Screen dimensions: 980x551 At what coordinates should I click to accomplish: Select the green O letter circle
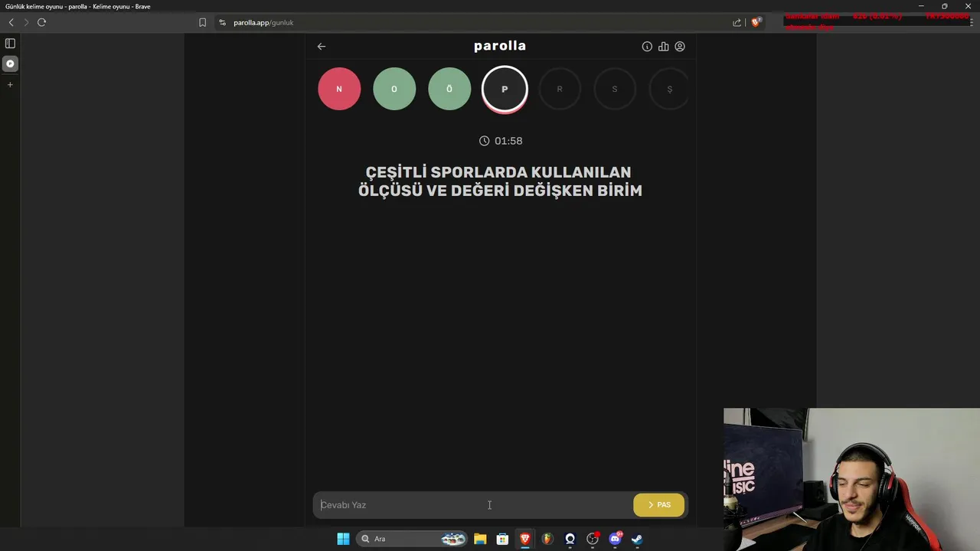(394, 89)
